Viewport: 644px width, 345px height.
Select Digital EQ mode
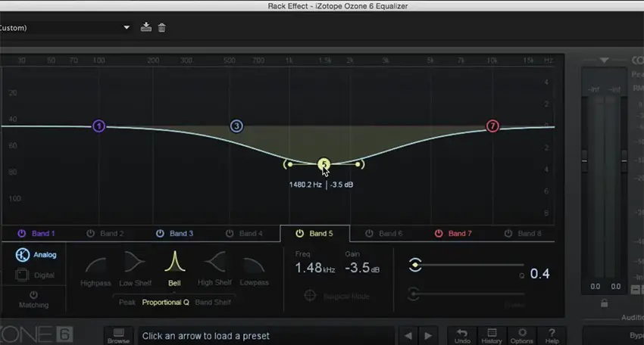tap(36, 275)
